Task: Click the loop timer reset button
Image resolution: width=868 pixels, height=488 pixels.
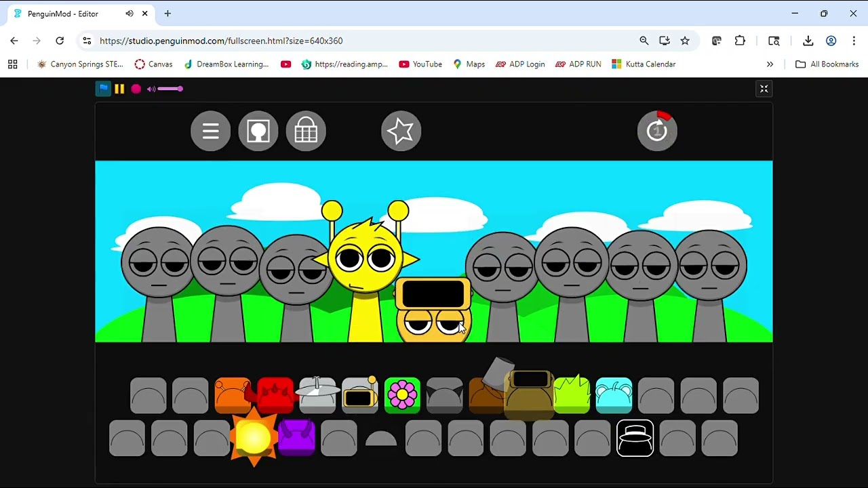Action: point(657,131)
